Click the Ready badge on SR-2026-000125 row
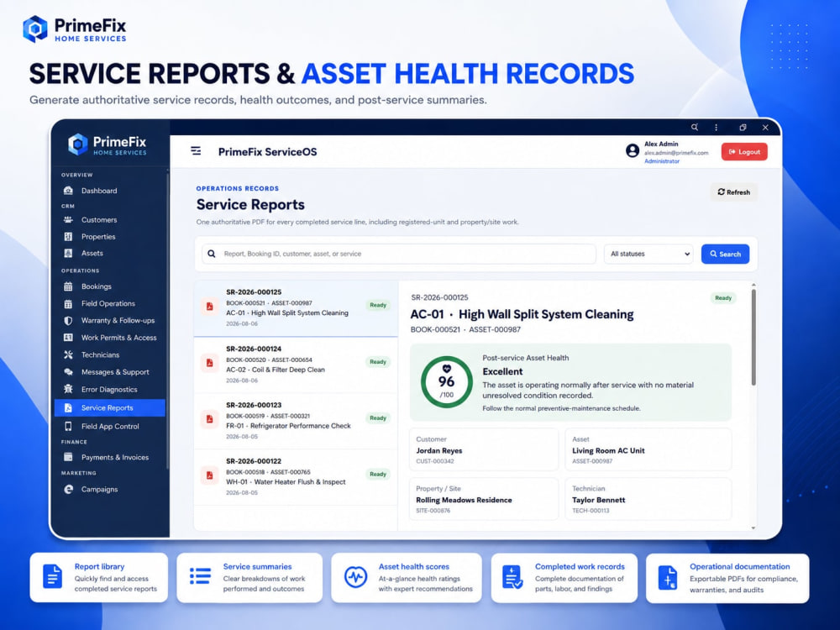The height and width of the screenshot is (630, 840). (x=378, y=305)
